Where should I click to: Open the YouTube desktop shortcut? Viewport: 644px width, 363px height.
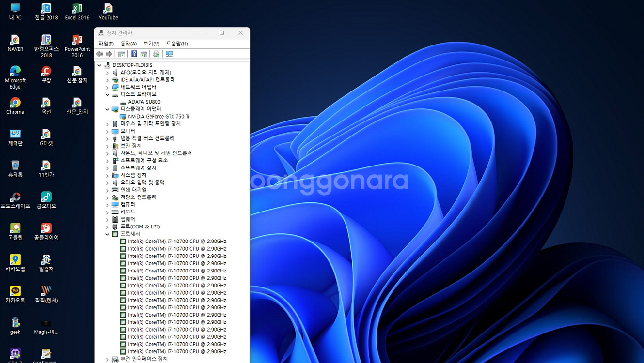point(108,9)
